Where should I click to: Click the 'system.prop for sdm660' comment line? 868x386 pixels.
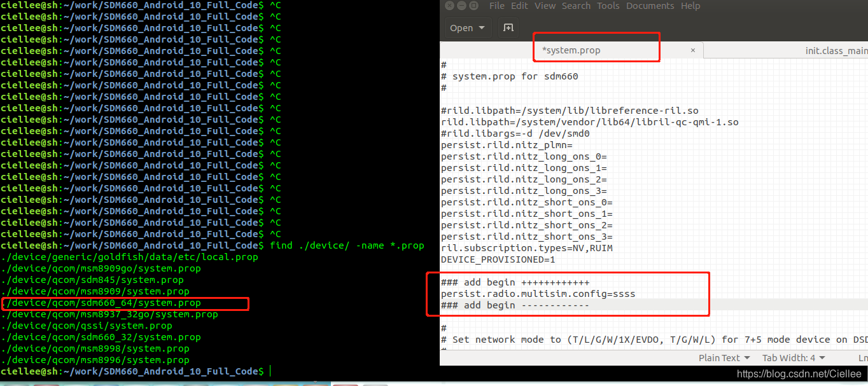[509, 76]
